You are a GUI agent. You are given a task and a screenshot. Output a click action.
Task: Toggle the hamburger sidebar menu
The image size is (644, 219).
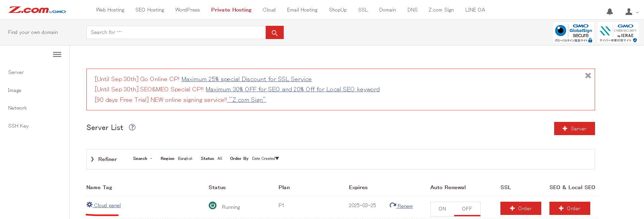57,54
